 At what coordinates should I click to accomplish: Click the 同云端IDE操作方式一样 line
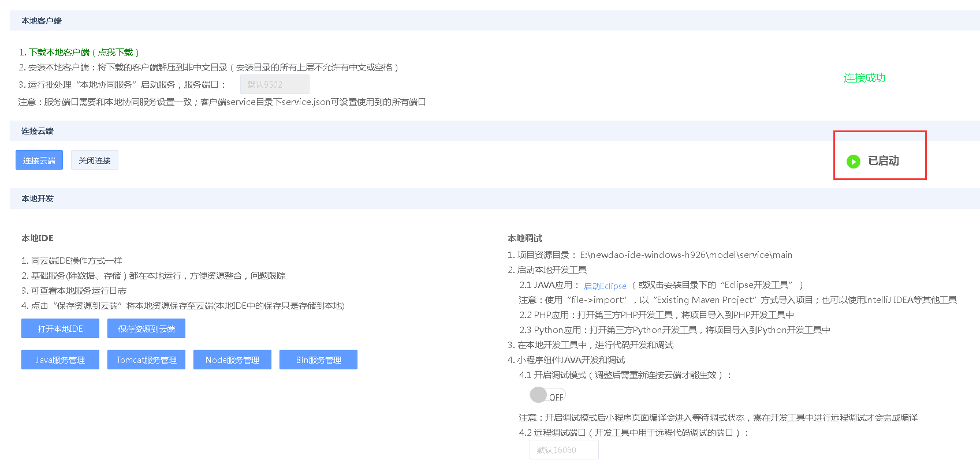[72, 260]
